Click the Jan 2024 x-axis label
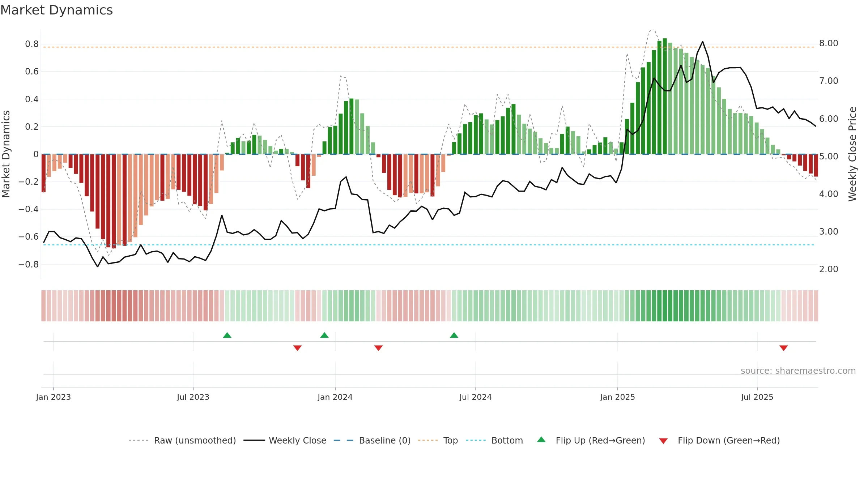Screen dimensions: 868x488 pos(335,397)
